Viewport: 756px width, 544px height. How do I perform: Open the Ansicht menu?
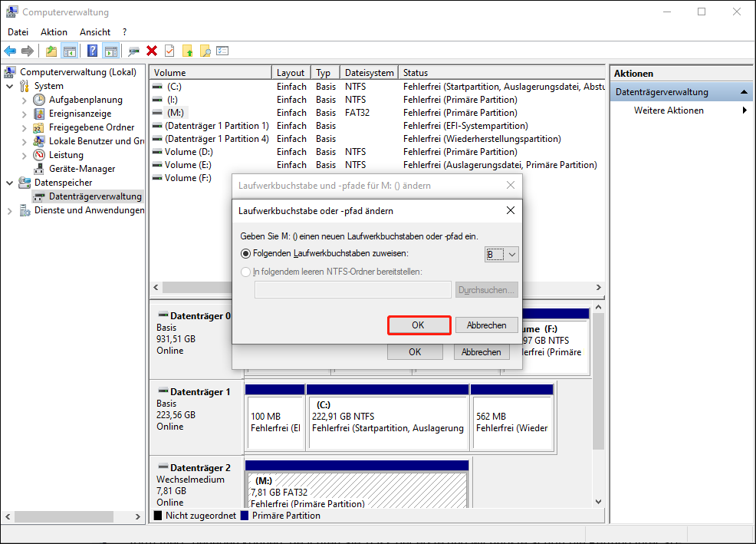[x=95, y=32]
